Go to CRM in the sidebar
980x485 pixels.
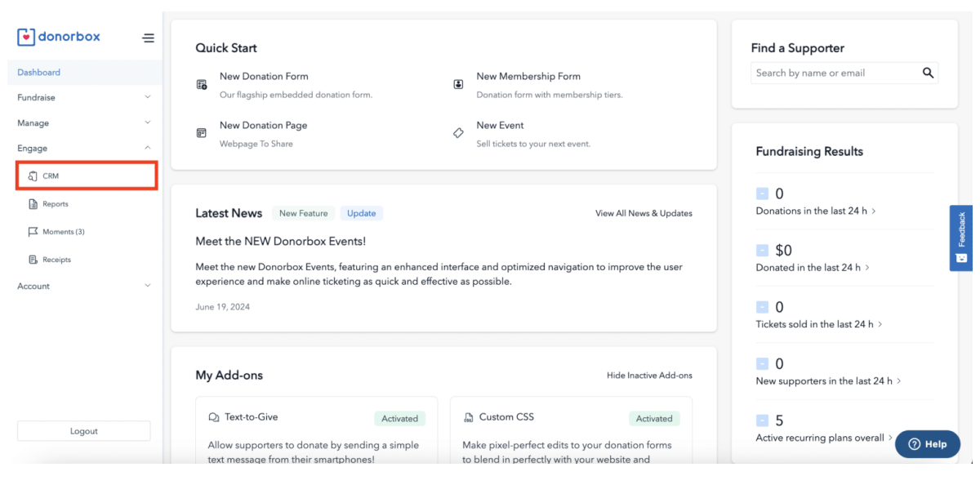87,176
